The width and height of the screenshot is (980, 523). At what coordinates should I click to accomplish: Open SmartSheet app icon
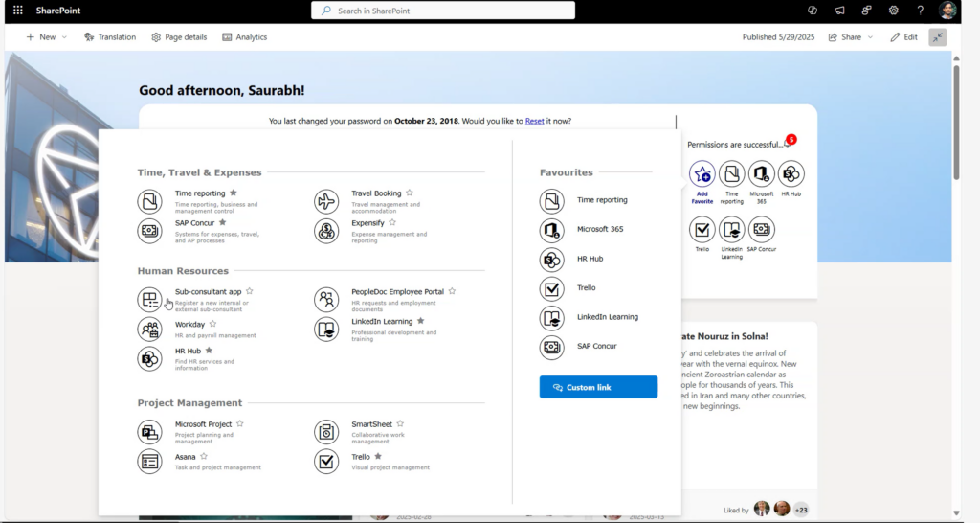coord(326,432)
